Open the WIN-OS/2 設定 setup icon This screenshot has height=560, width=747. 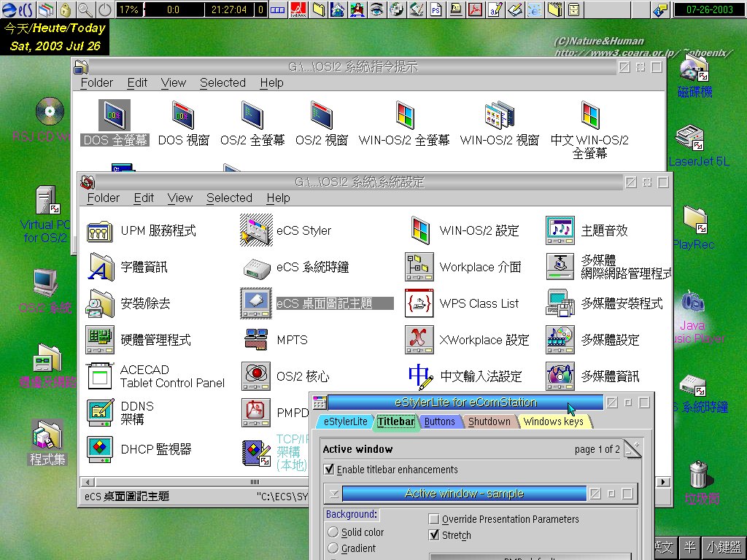(419, 230)
